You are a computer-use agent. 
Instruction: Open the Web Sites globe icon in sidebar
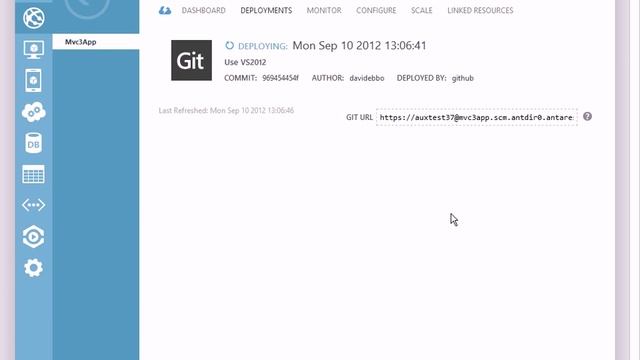(x=34, y=18)
